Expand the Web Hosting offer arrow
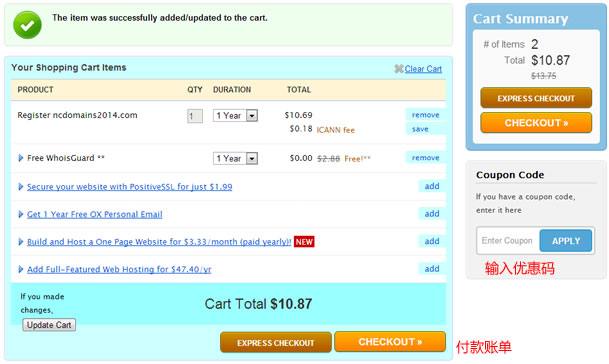This screenshot has width=609, height=364. 21,269
